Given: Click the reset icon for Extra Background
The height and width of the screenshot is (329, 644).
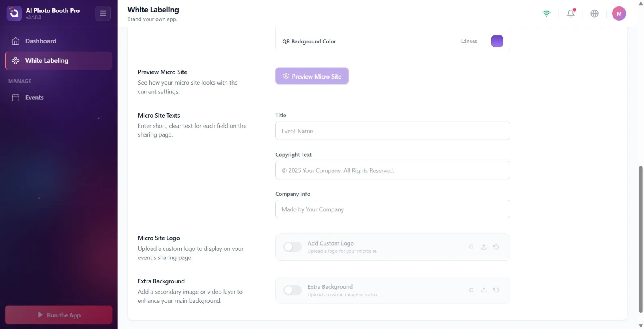Looking at the screenshot, I should click(x=496, y=290).
